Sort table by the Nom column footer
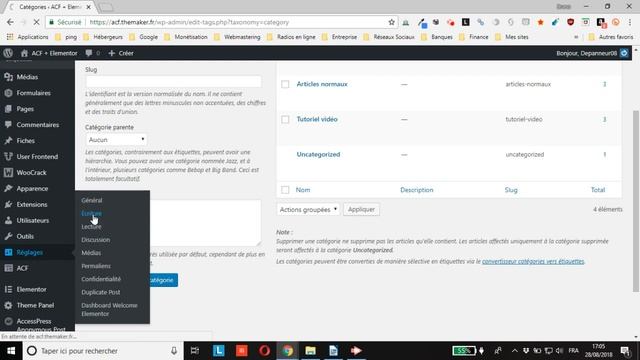The height and width of the screenshot is (360, 640). click(303, 190)
